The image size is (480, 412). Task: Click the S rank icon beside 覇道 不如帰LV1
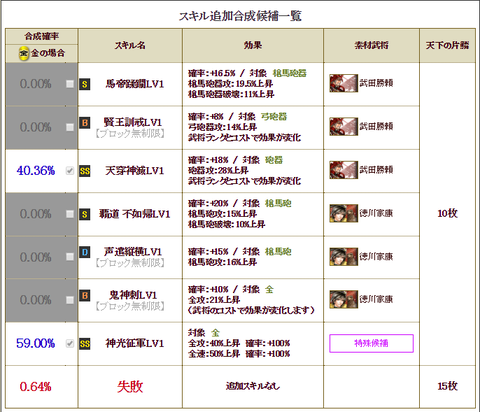point(85,214)
